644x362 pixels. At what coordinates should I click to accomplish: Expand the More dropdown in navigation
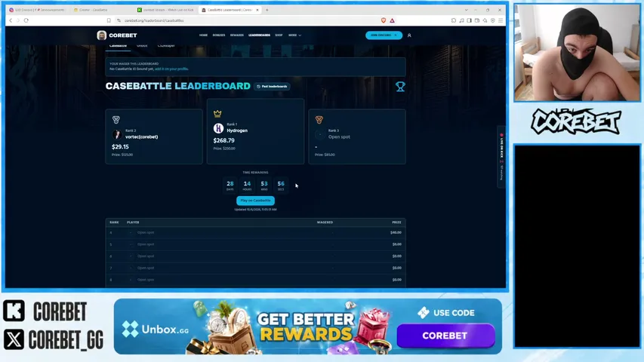[x=294, y=35]
